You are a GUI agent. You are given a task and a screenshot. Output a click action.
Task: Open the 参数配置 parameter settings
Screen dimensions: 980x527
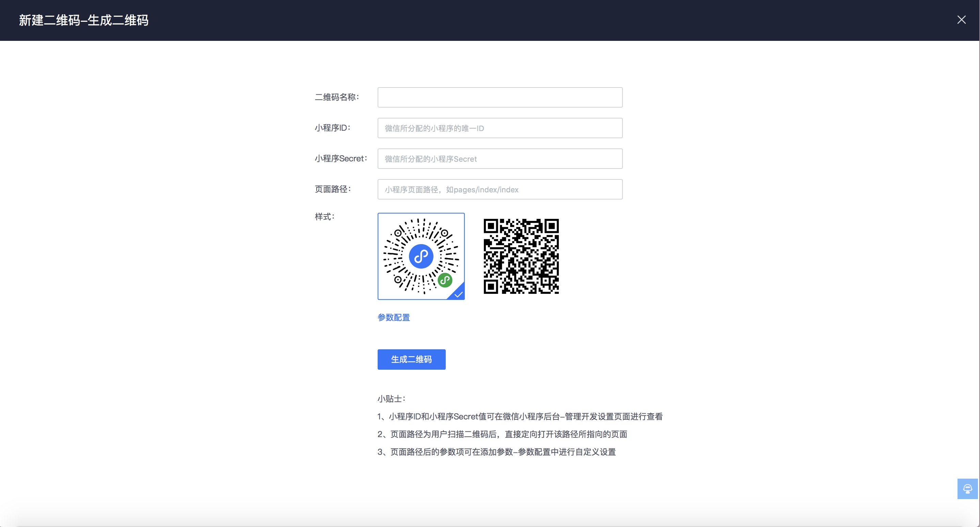tap(394, 317)
